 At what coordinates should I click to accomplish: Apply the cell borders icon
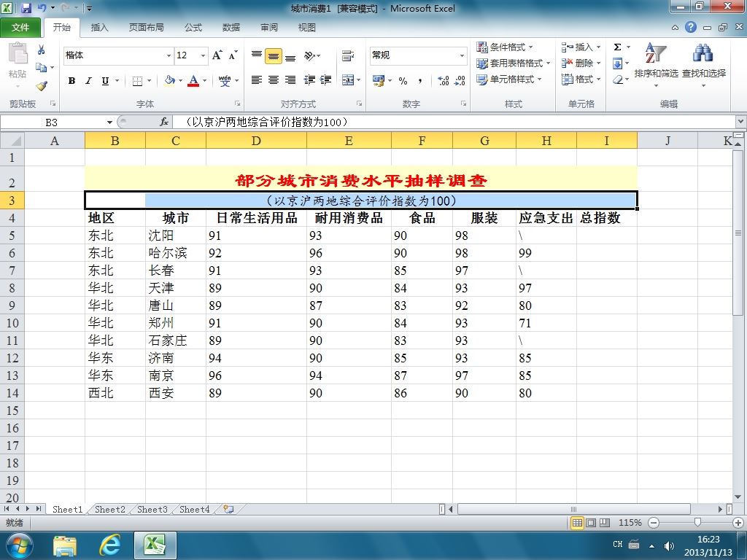(137, 81)
